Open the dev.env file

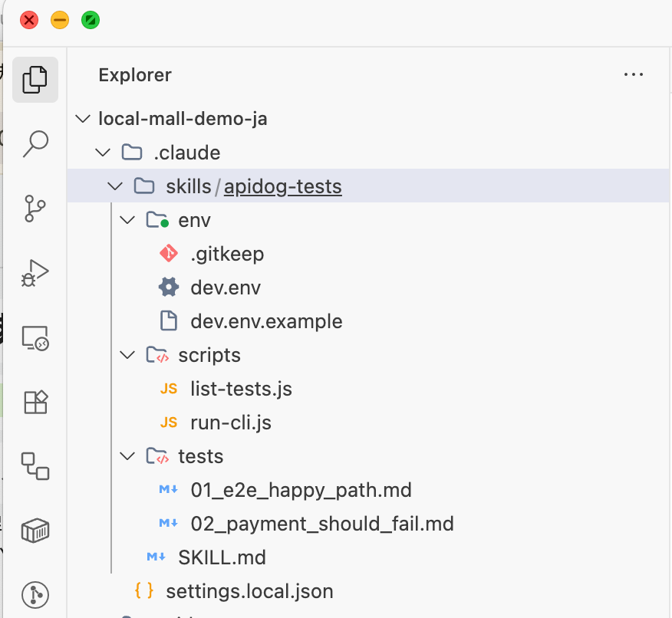click(x=226, y=287)
